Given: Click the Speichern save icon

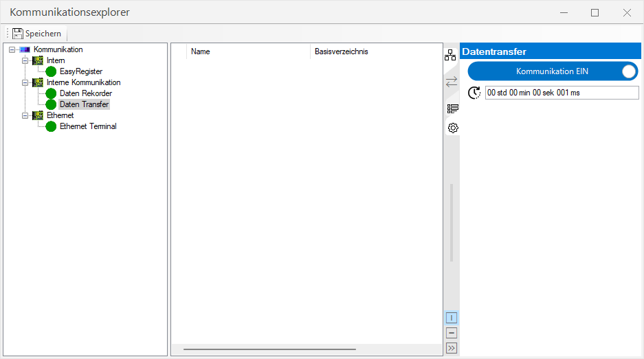Looking at the screenshot, I should [x=18, y=34].
